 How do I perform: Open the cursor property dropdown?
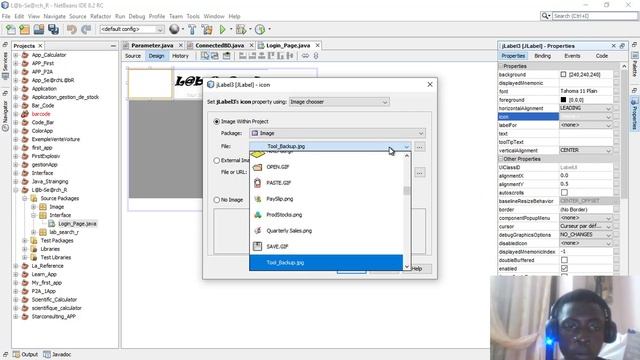coord(586,226)
